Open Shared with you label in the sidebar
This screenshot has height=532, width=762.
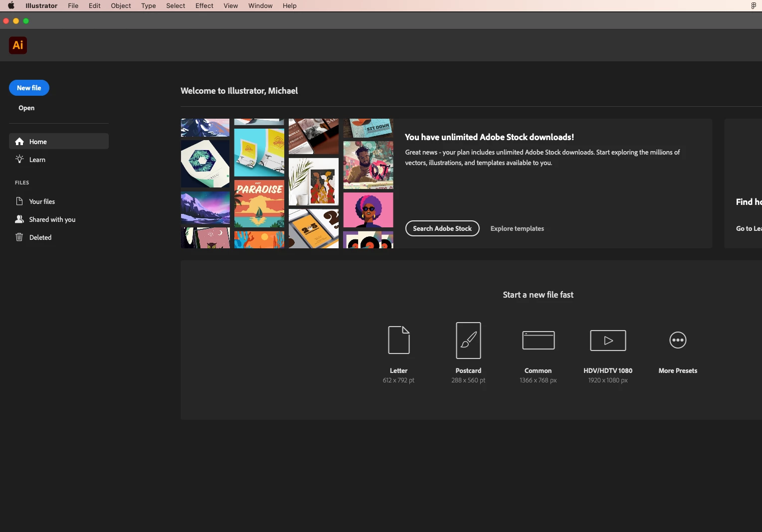[52, 219]
